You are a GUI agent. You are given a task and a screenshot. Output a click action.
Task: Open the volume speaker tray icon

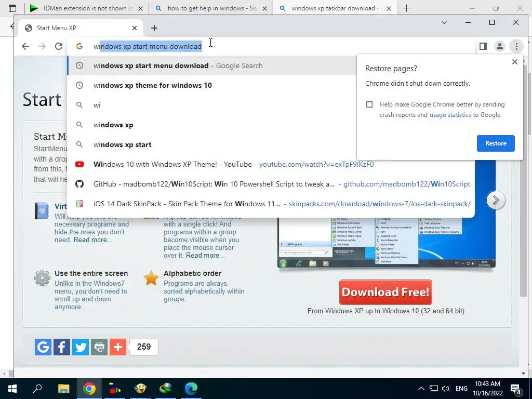pyautogui.click(x=446, y=389)
